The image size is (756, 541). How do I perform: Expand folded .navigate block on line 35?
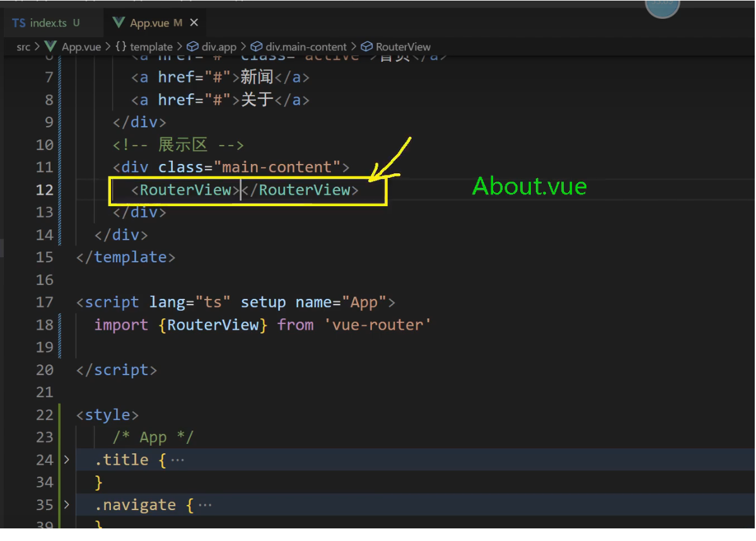click(x=67, y=505)
